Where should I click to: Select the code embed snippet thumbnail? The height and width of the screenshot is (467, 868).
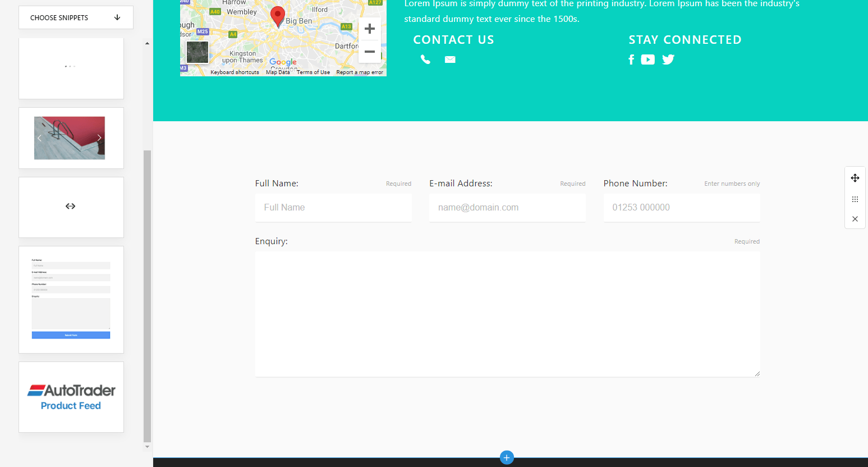(x=71, y=207)
